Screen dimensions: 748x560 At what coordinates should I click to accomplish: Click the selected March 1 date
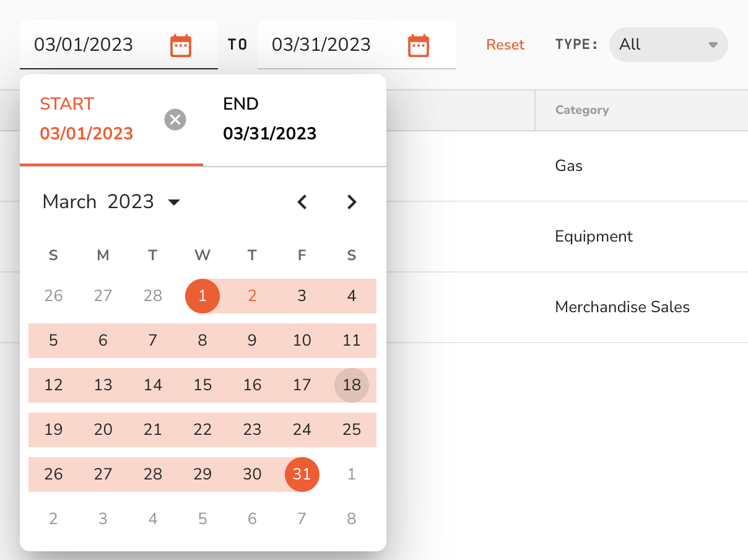(202, 296)
